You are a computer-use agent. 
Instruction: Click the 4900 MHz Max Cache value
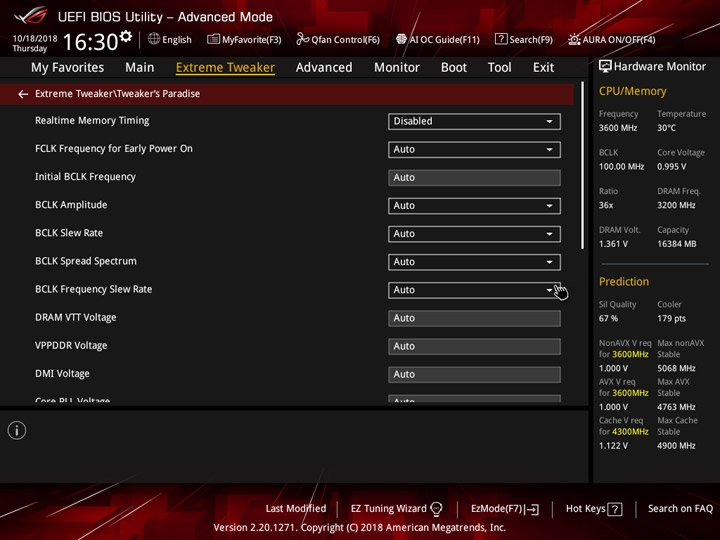pos(676,445)
